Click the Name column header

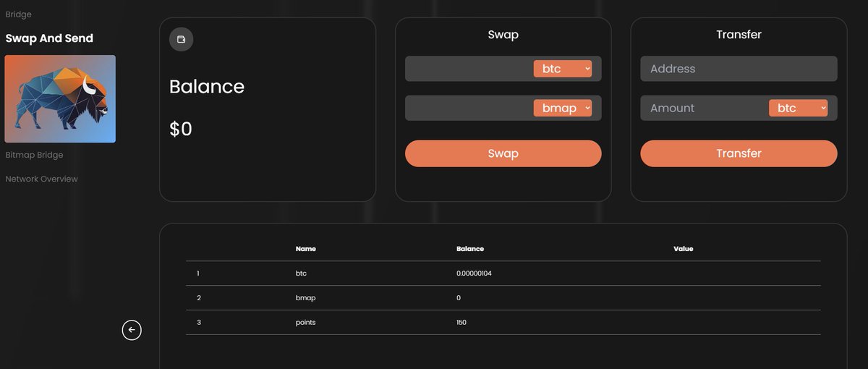point(306,249)
